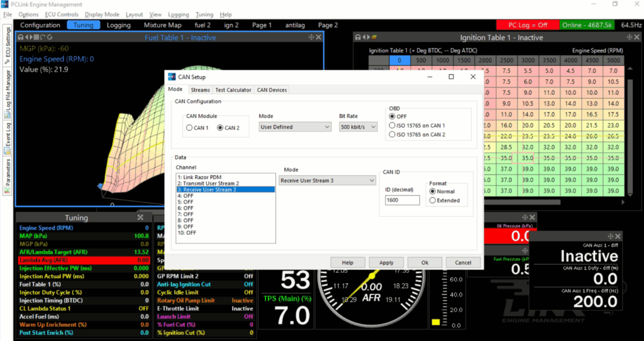Viewport: 644px width, 341px height.
Task: Click the left arrow icon in Ignition Table 1 header
Action: (364, 37)
